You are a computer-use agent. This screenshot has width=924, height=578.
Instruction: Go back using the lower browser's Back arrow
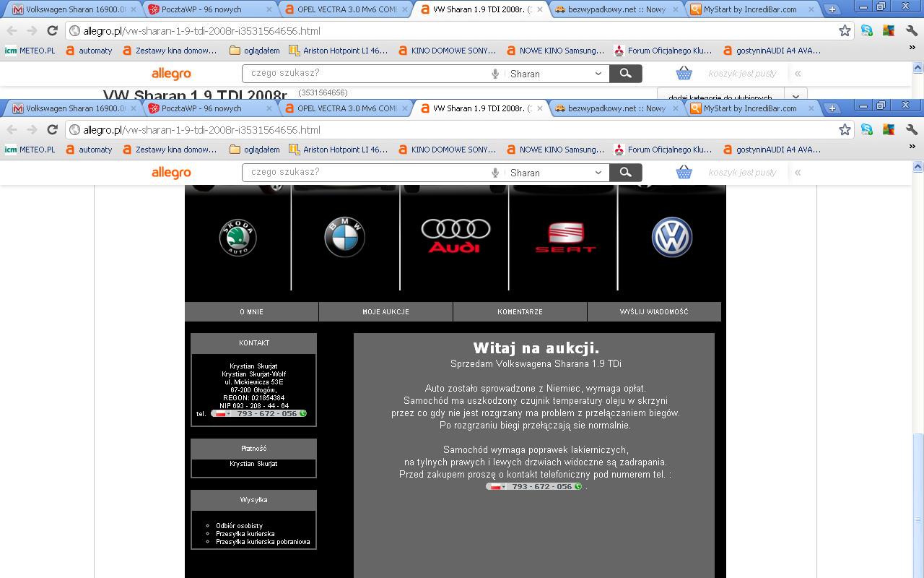click(12, 130)
